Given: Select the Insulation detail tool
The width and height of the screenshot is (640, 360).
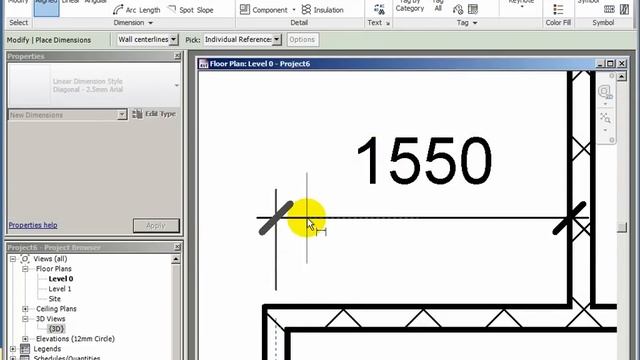Looking at the screenshot, I should pyautogui.click(x=322, y=9).
